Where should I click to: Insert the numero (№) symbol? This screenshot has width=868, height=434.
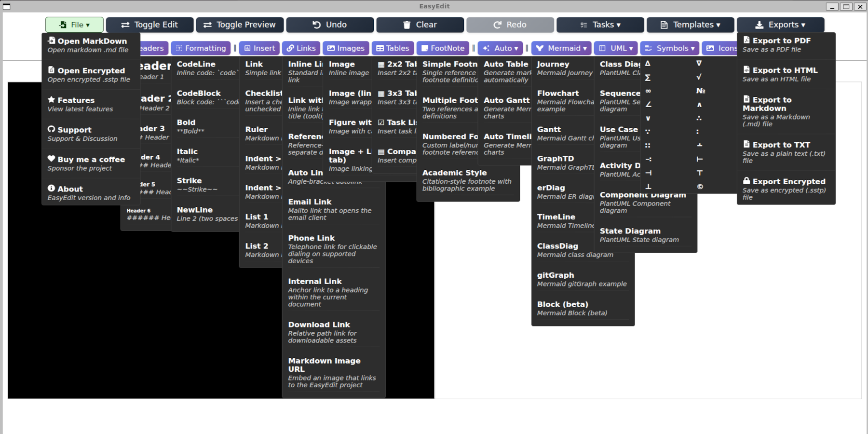700,91
